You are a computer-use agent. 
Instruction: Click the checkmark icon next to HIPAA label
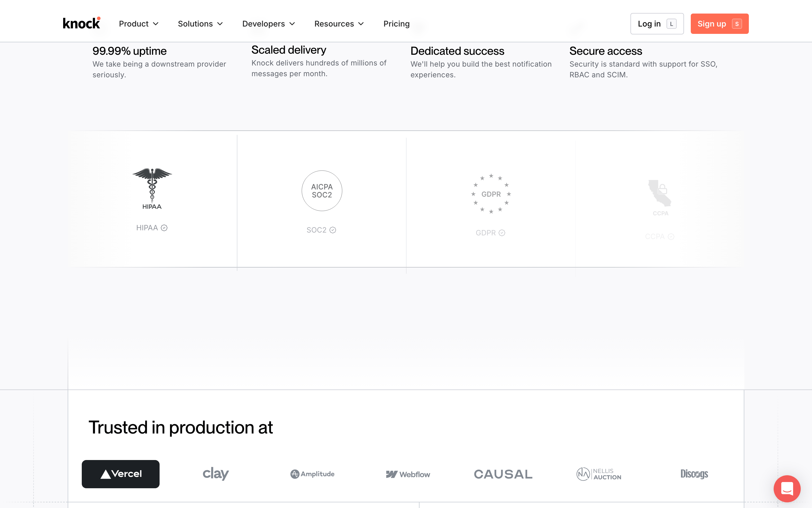164,228
